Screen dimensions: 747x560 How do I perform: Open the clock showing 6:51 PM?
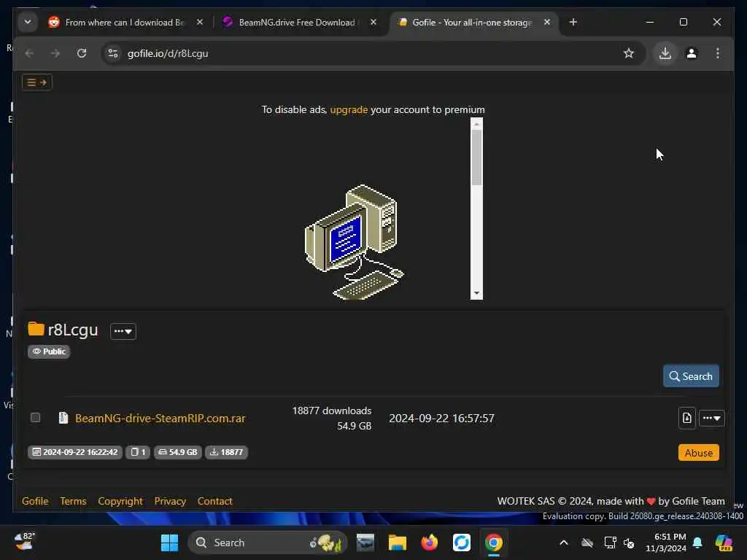[x=665, y=542]
